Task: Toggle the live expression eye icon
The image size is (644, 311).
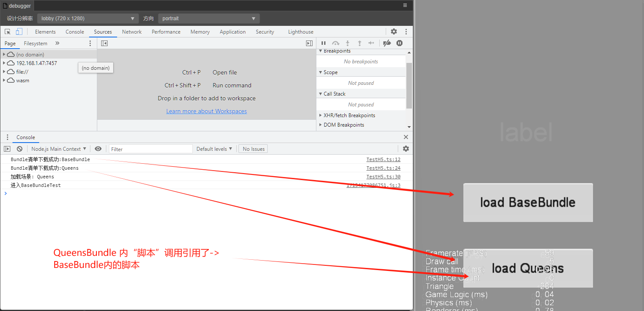Action: pos(98,149)
